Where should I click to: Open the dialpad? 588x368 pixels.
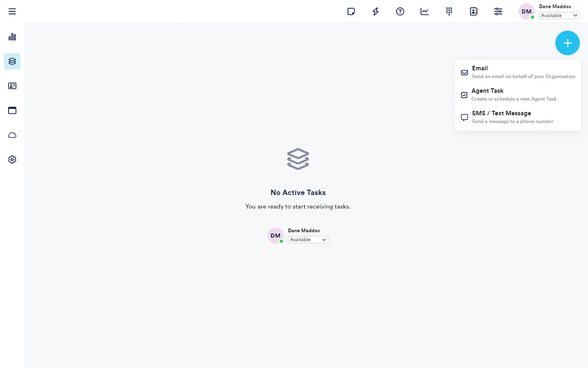coord(449,11)
